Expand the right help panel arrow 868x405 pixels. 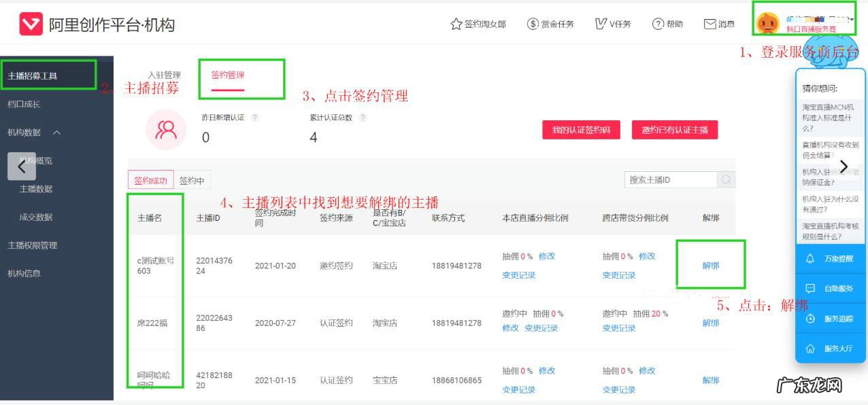point(844,166)
